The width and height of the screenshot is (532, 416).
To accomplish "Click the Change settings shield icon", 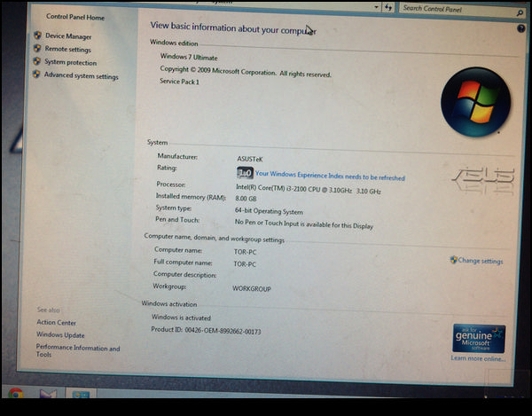I will click(x=454, y=260).
